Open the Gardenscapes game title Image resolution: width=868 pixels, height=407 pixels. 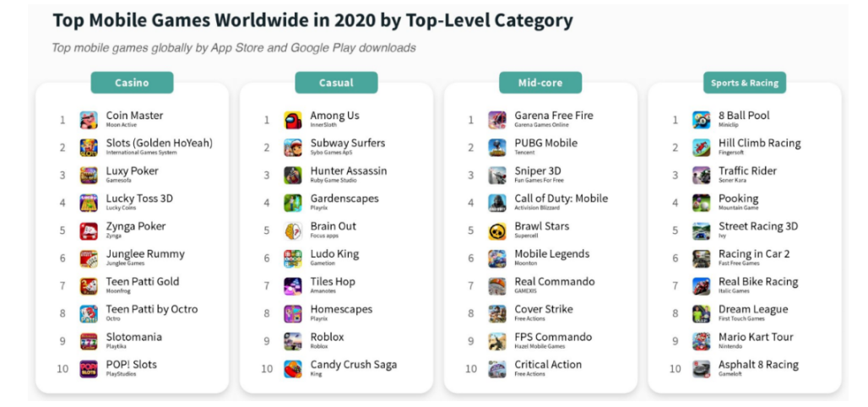point(344,198)
